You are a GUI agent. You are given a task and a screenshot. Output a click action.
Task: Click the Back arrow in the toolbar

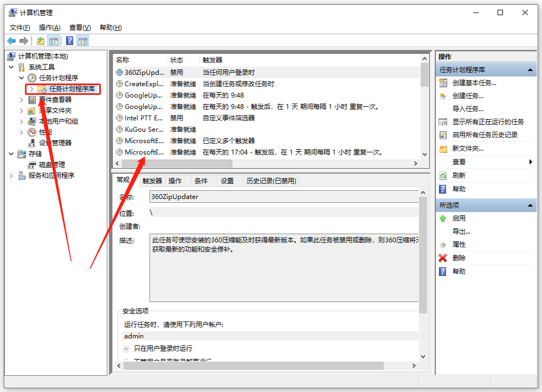click(x=11, y=41)
